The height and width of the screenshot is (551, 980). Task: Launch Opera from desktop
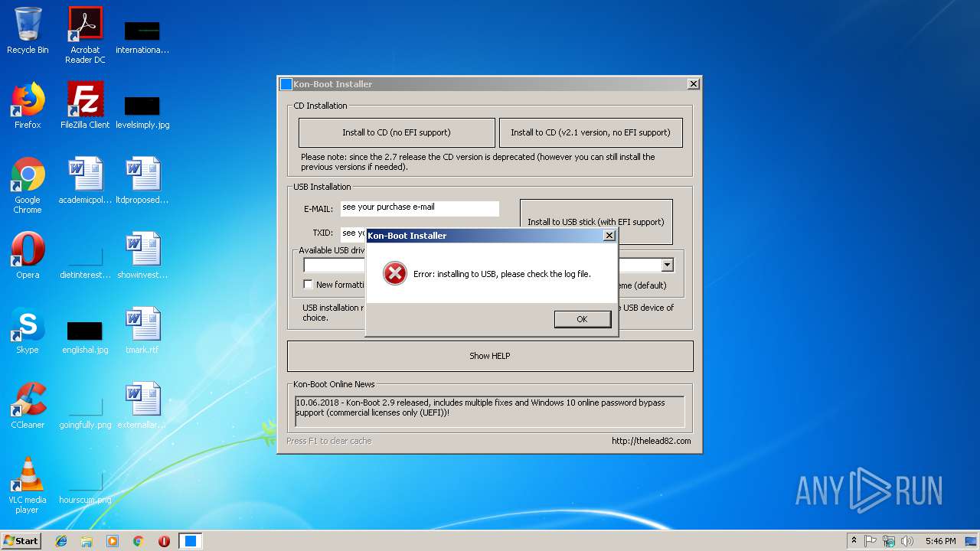pos(28,256)
